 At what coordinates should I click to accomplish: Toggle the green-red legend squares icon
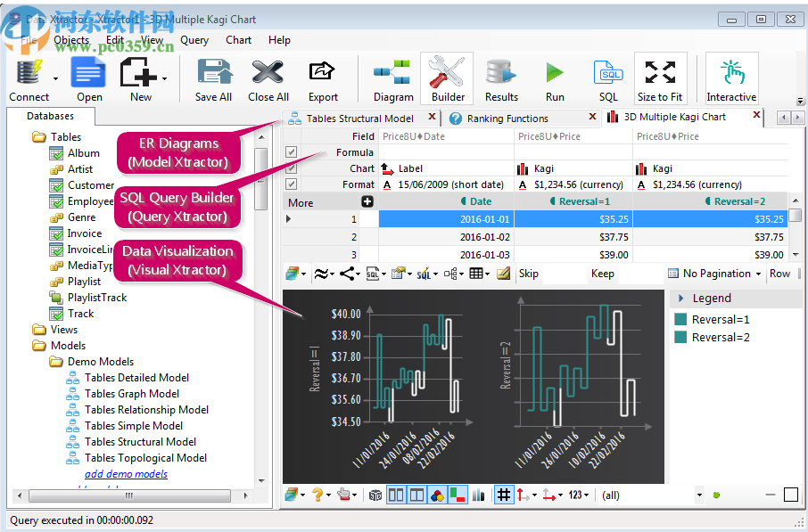pos(458,495)
